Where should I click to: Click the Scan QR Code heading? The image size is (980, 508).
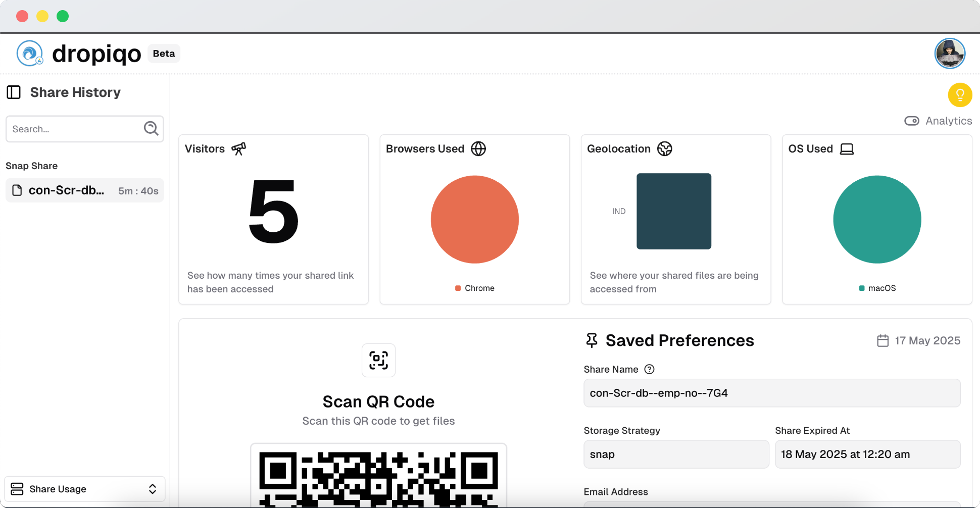pos(378,401)
